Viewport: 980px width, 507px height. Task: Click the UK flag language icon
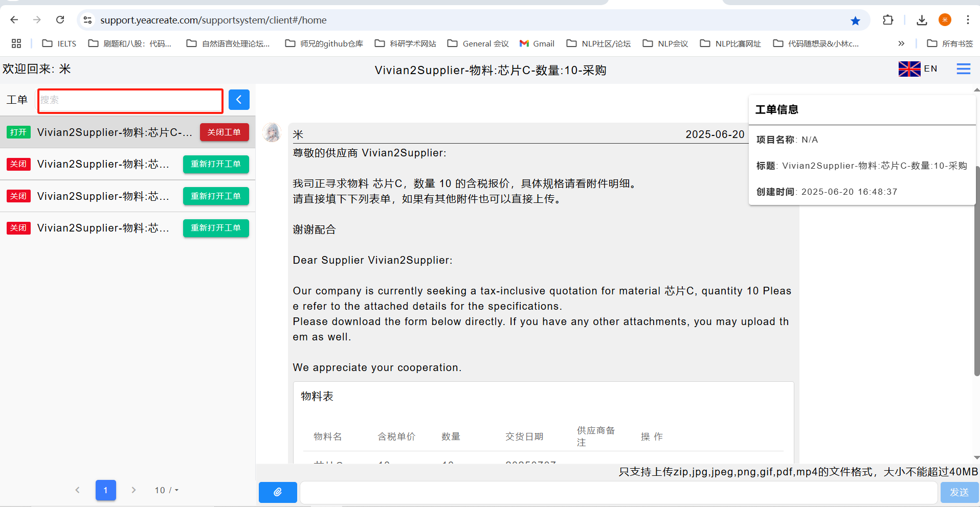click(909, 69)
